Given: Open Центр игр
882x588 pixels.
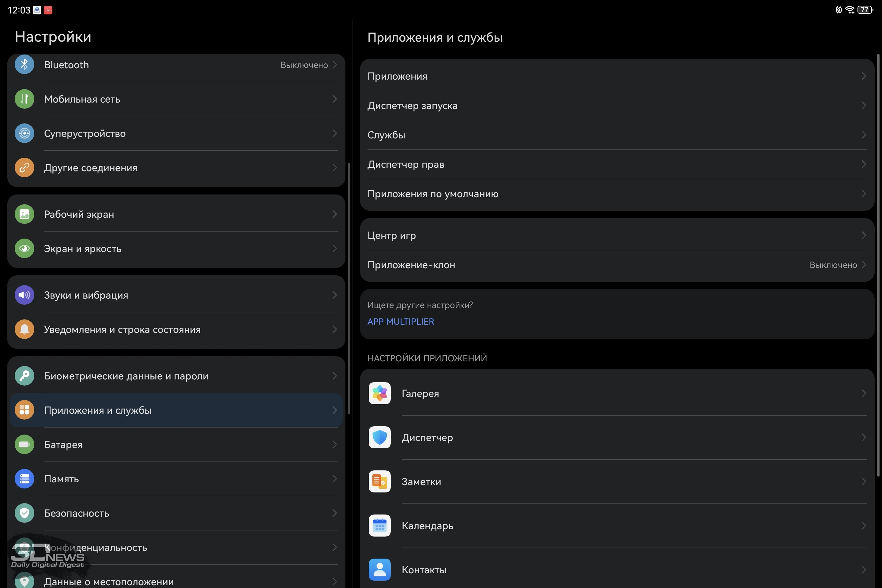Looking at the screenshot, I should pyautogui.click(x=617, y=235).
